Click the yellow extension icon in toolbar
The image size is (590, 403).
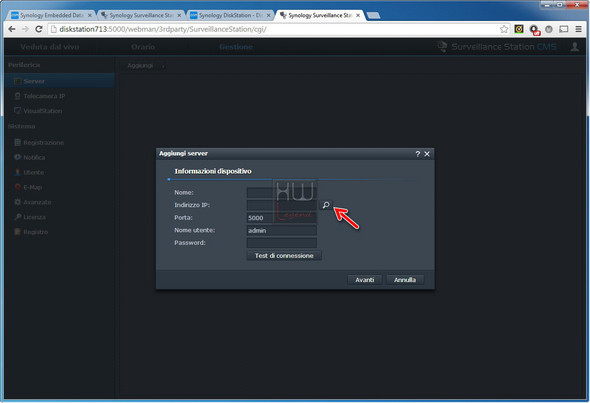(519, 29)
